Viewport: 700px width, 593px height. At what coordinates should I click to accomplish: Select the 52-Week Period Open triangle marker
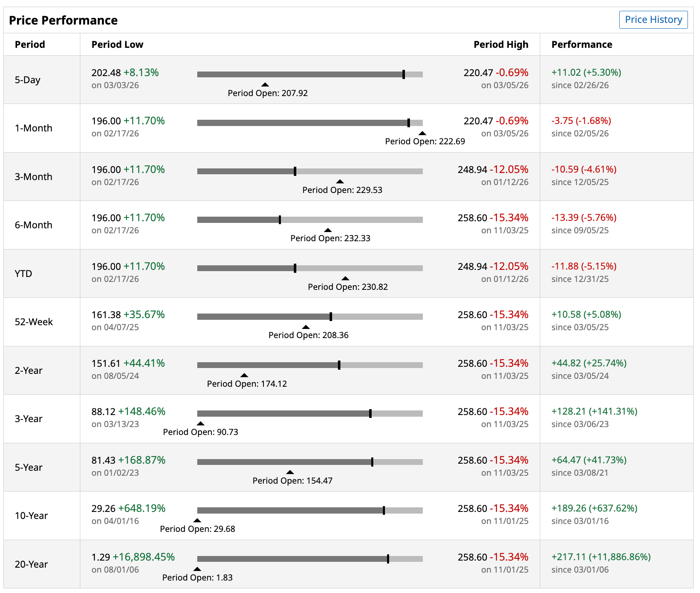(x=305, y=327)
